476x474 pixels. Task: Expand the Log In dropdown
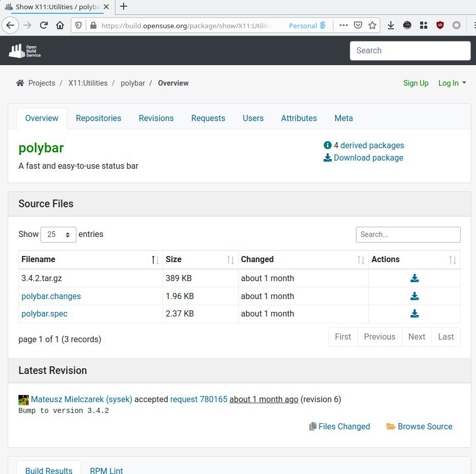(x=452, y=83)
